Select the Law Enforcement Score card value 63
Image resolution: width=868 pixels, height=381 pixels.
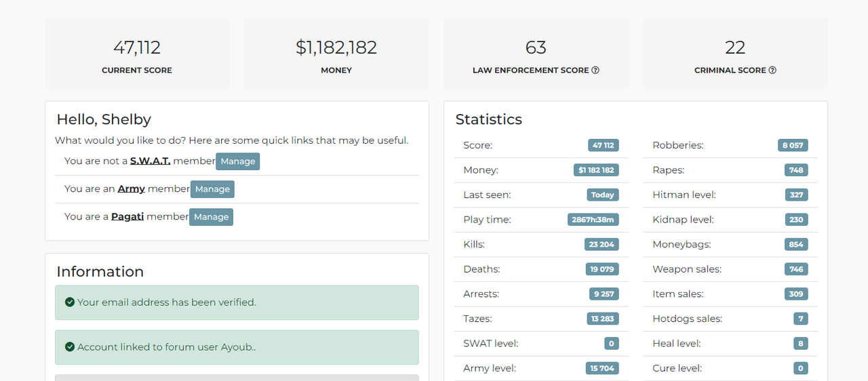click(536, 47)
